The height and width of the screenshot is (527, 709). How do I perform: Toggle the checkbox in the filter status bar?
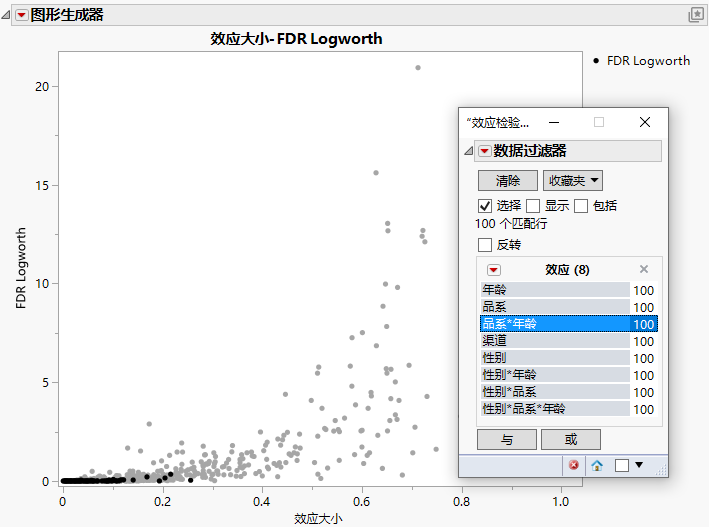622,465
